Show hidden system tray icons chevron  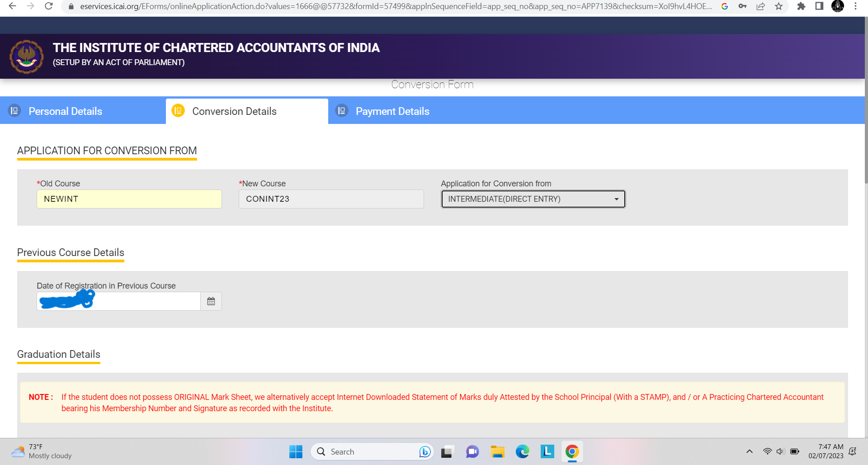click(749, 451)
